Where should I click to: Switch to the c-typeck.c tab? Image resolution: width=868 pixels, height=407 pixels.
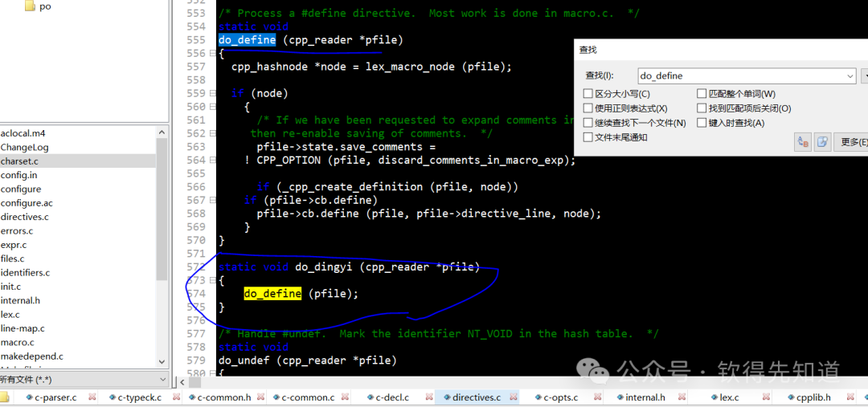click(x=140, y=397)
